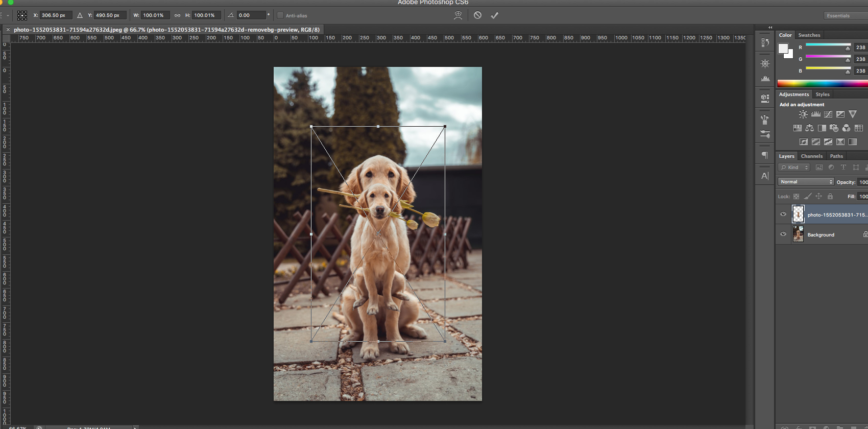Cancel the transform with the circle-slash icon
Viewport: 868px width, 429px height.
coord(477,15)
